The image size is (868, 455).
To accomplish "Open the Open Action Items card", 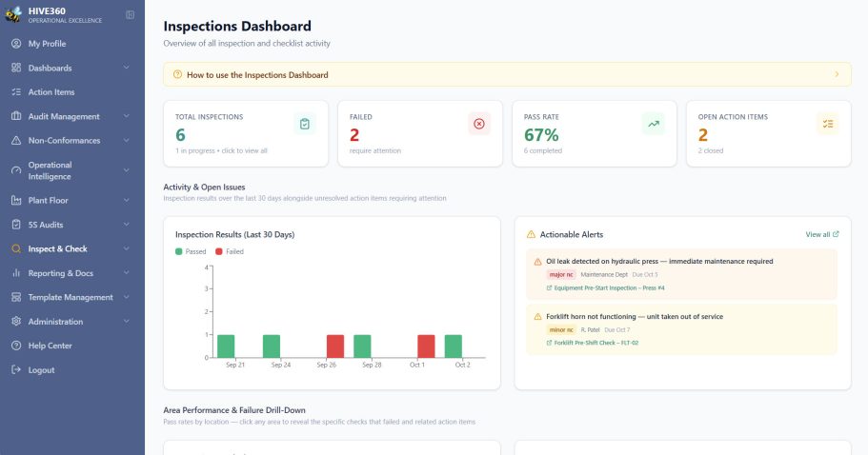I will [x=768, y=133].
